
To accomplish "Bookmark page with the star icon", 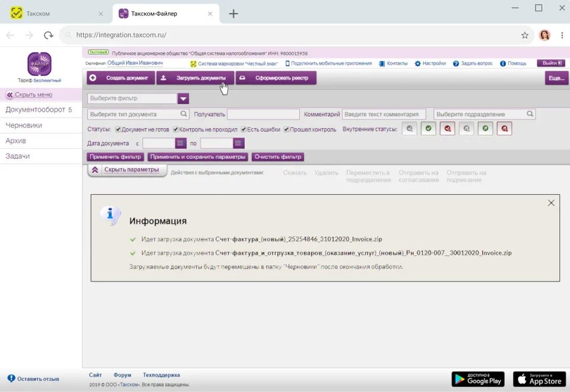I will click(x=524, y=35).
